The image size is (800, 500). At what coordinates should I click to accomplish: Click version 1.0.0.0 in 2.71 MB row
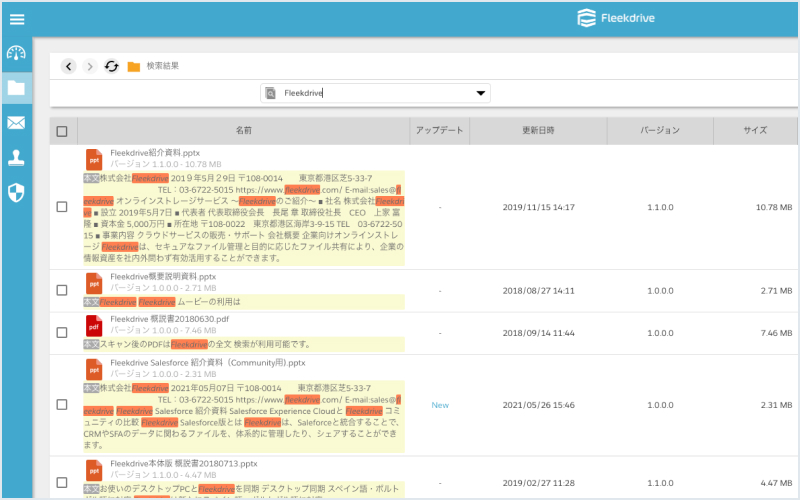[x=660, y=291]
